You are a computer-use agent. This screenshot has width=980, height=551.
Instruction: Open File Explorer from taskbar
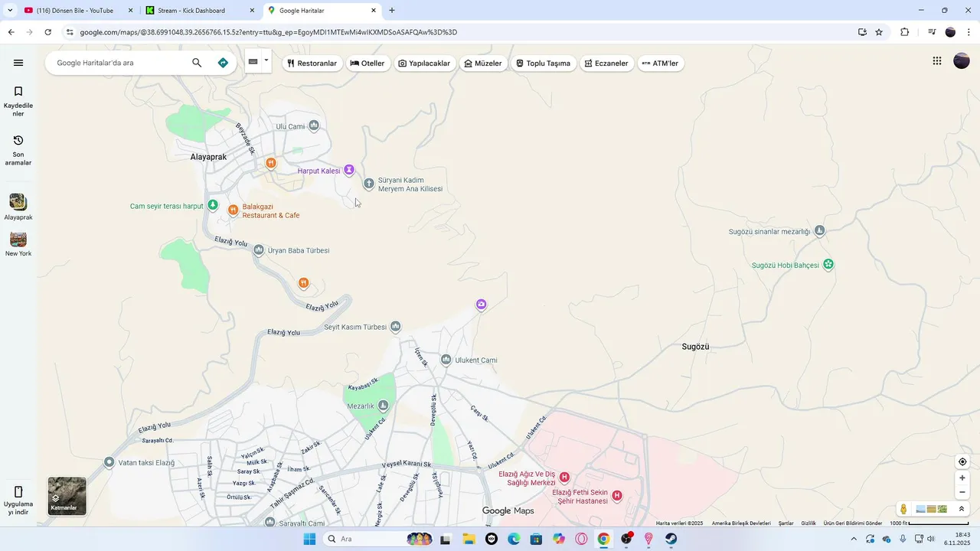469,539
